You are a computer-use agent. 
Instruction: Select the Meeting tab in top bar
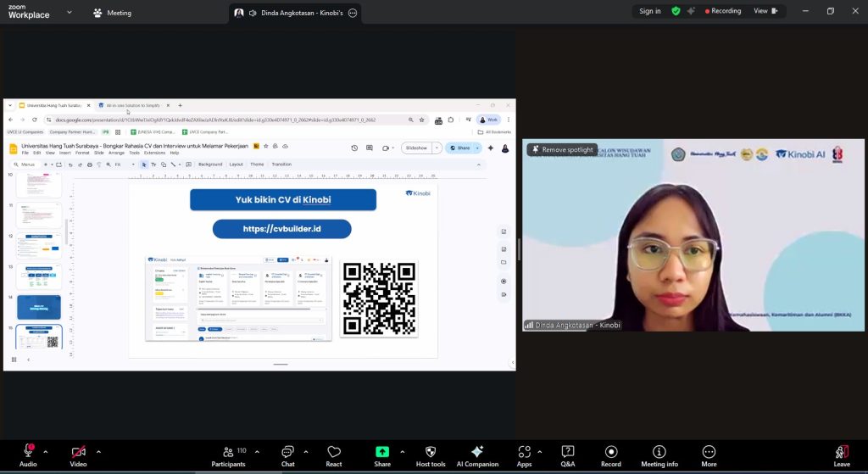(112, 13)
